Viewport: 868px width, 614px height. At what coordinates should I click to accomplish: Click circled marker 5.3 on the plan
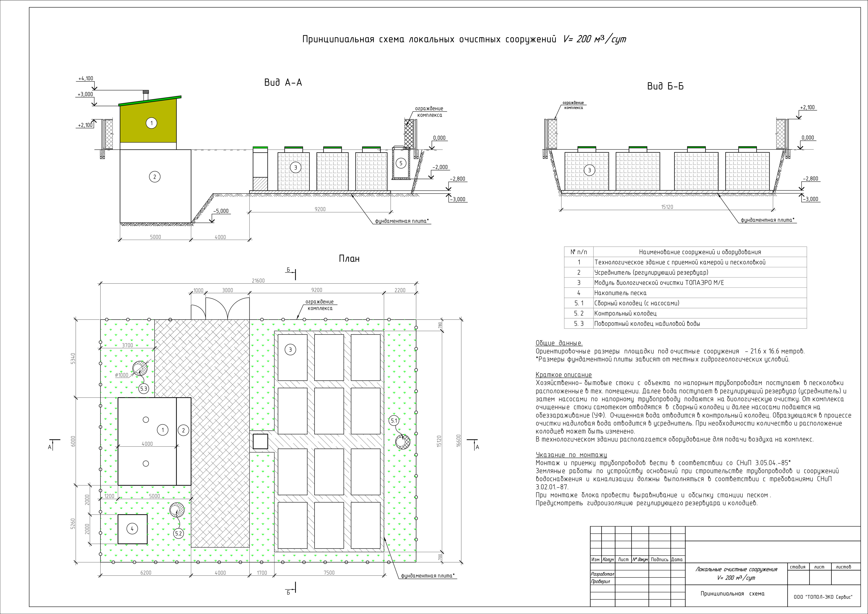pyautogui.click(x=144, y=388)
